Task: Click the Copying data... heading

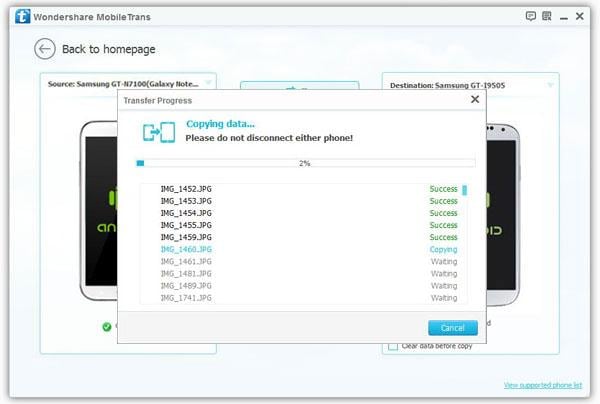Action: point(220,124)
